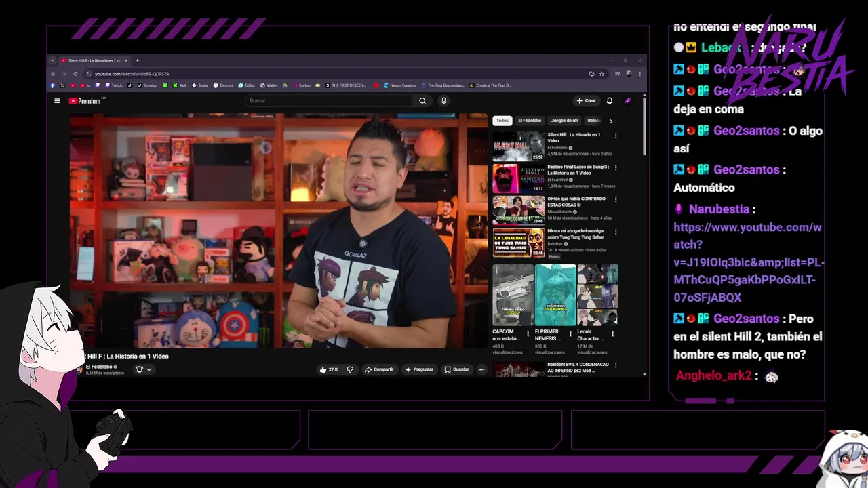Select the El Fedelobo filter chip
868x488 pixels.
[x=530, y=121]
